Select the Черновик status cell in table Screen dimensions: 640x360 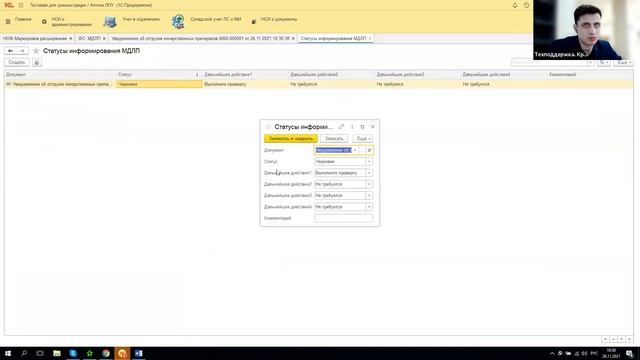[x=159, y=84]
